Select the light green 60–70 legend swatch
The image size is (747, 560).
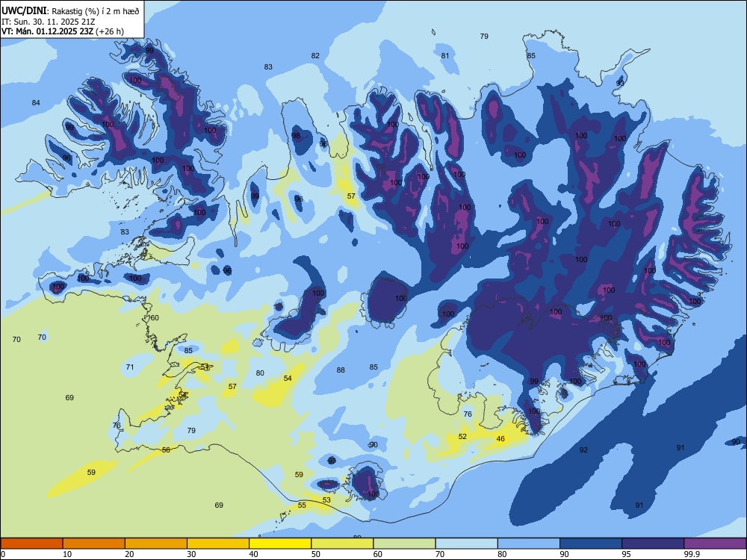pos(404,544)
